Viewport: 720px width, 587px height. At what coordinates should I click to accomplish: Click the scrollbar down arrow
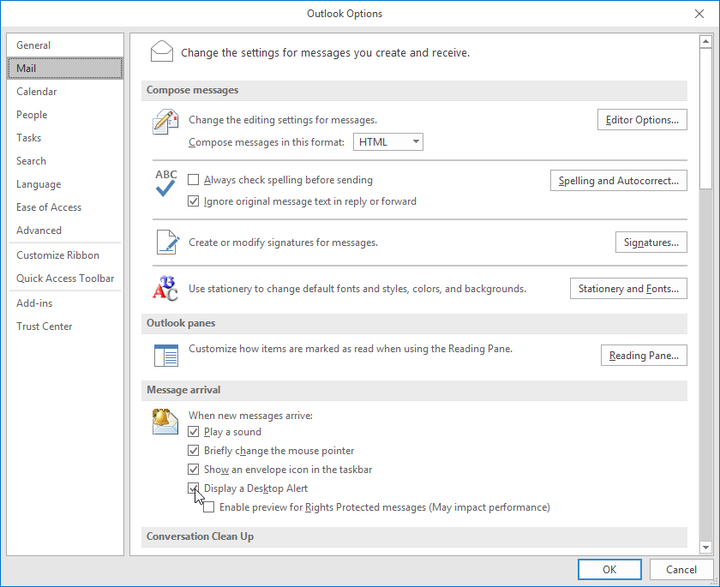click(x=705, y=547)
